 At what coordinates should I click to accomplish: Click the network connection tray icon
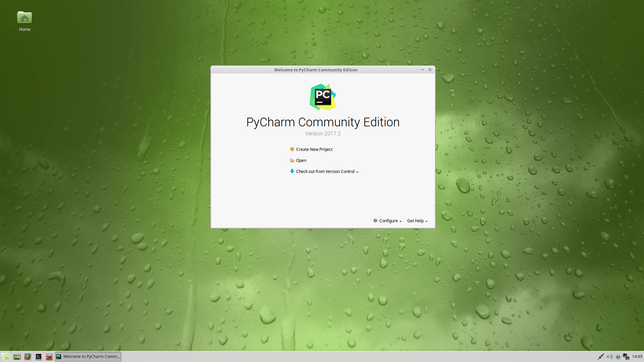coord(601,357)
